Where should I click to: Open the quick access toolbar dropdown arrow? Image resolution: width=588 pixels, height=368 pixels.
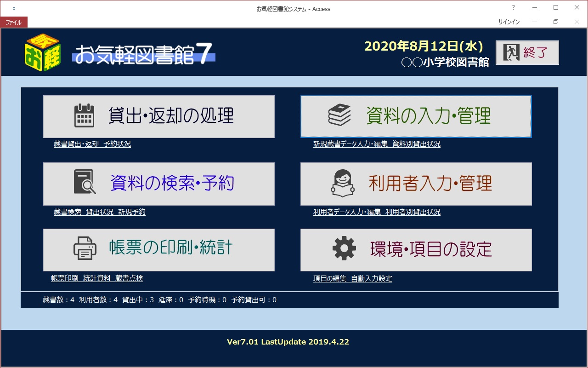tap(14, 9)
